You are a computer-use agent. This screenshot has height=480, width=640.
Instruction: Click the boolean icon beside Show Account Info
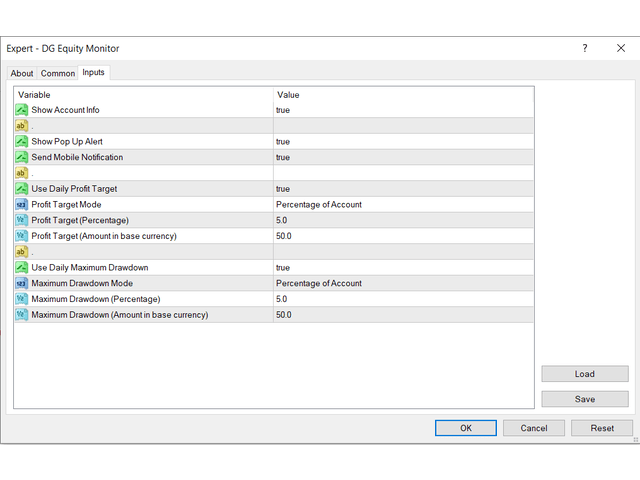point(22,110)
